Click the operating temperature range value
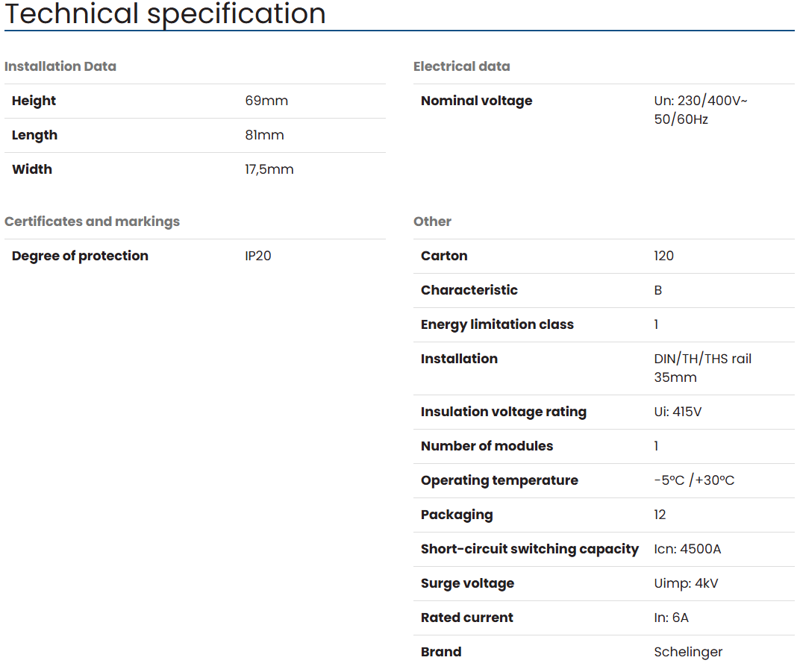800x672 pixels. (x=694, y=480)
